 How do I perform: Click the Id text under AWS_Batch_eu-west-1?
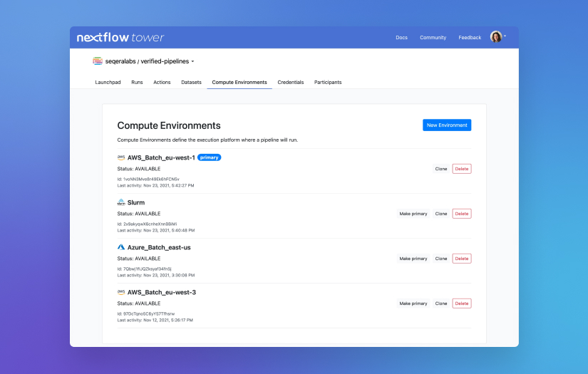click(148, 179)
